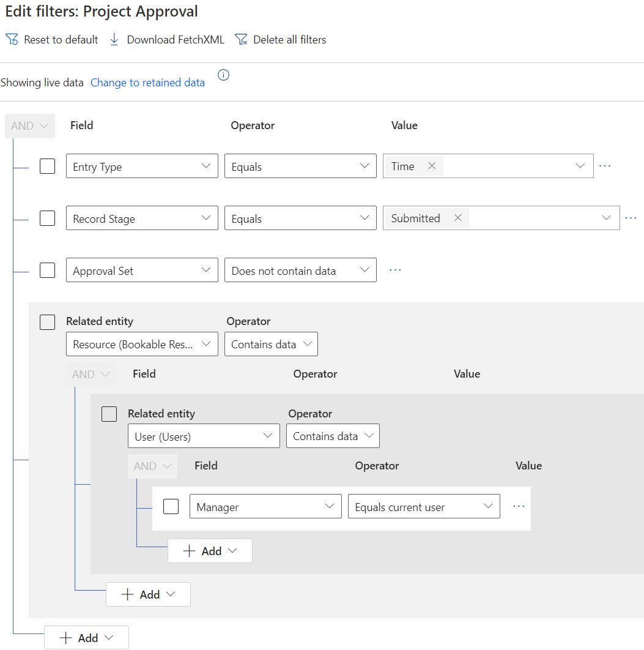Open the Record Stage field dropdown
This screenshot has width=644, height=650.
click(x=142, y=218)
